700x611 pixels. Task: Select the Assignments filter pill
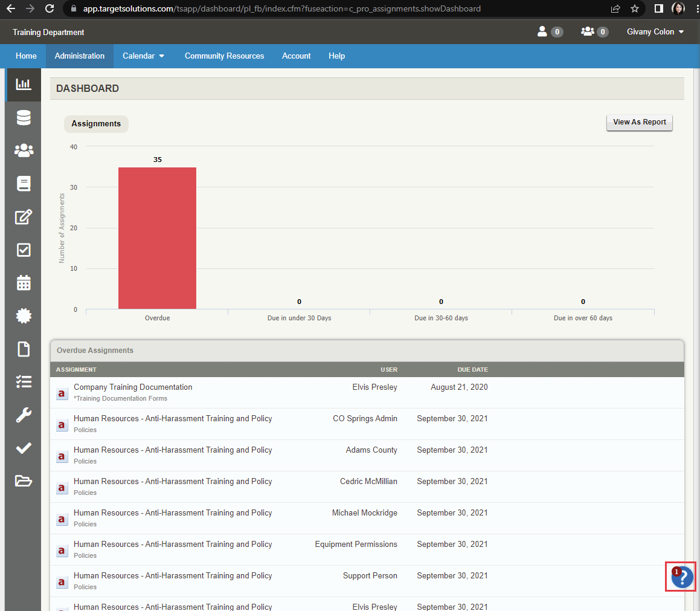point(96,123)
